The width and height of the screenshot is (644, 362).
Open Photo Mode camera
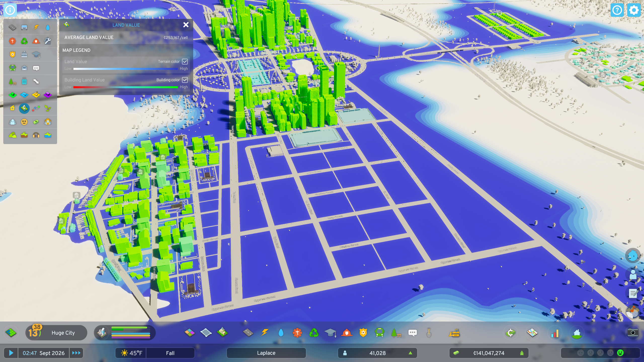[633, 333]
